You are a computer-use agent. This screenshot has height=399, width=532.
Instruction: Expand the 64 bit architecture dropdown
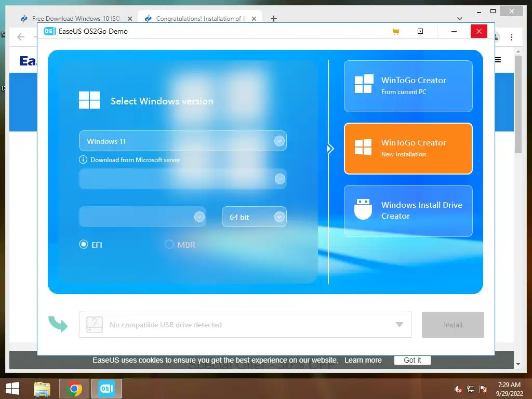click(x=254, y=217)
